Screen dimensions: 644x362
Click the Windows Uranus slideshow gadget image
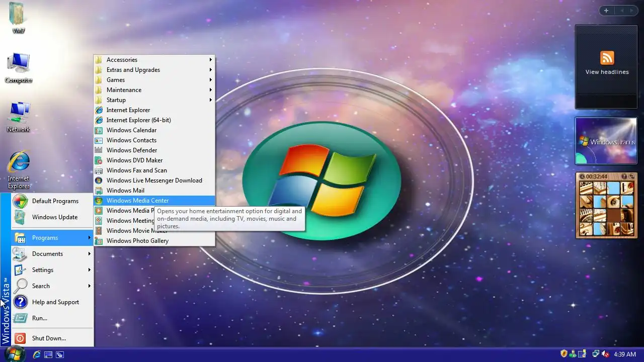point(606,141)
